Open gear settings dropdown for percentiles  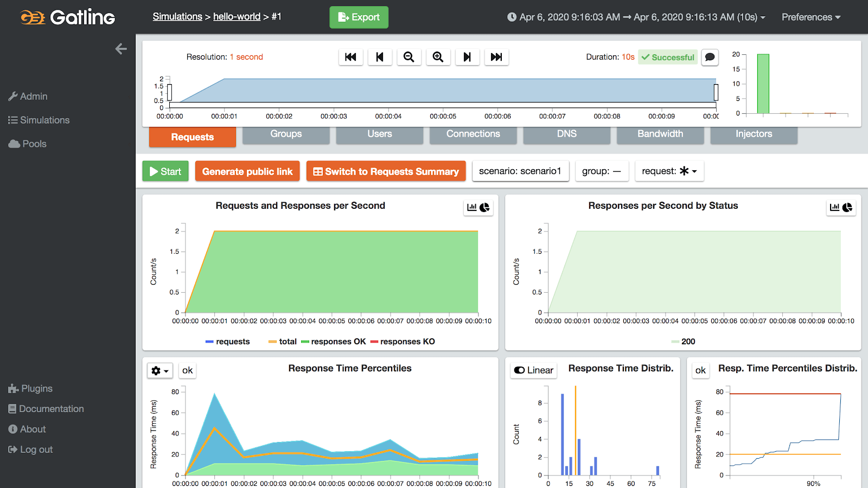(x=160, y=371)
